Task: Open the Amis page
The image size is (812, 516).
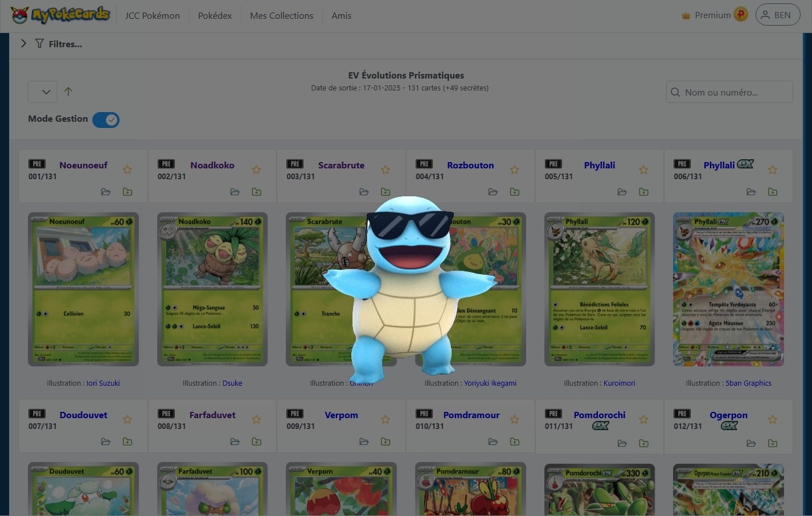Action: tap(341, 15)
